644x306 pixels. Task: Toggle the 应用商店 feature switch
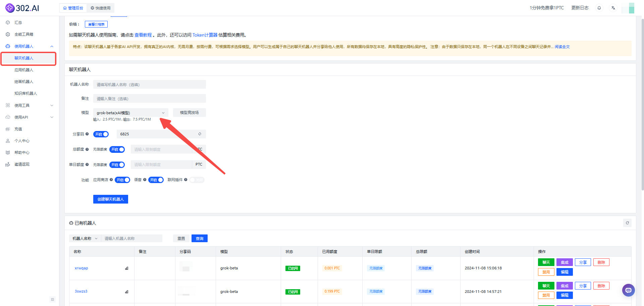pyautogui.click(x=122, y=180)
